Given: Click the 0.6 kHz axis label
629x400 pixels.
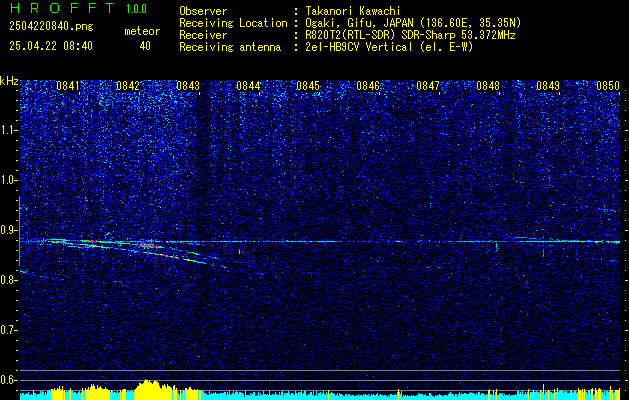Looking at the screenshot, I should coord(8,380).
